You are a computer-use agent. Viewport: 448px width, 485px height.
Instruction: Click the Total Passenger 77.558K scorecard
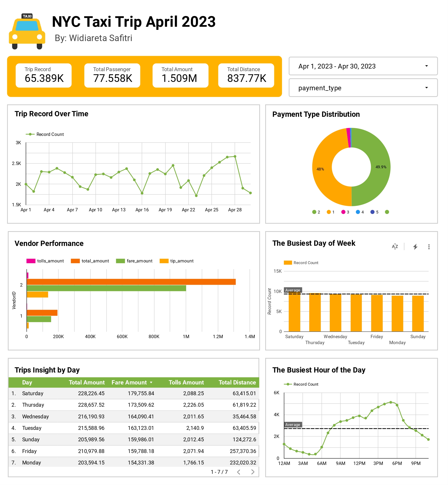click(x=112, y=75)
